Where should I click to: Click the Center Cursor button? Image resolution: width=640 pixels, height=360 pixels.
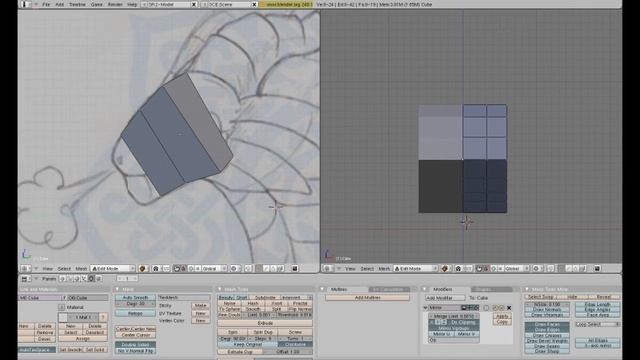[x=135, y=335]
